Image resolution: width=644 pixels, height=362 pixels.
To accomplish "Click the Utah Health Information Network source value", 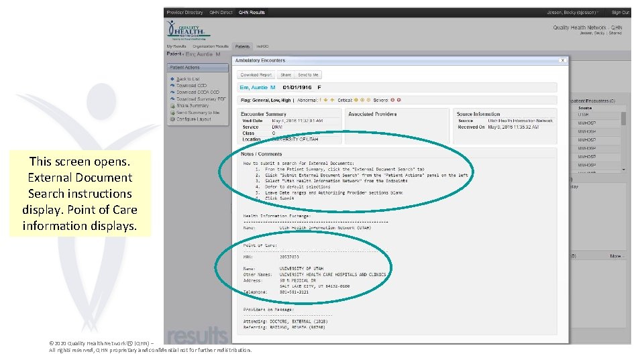I will [521, 121].
